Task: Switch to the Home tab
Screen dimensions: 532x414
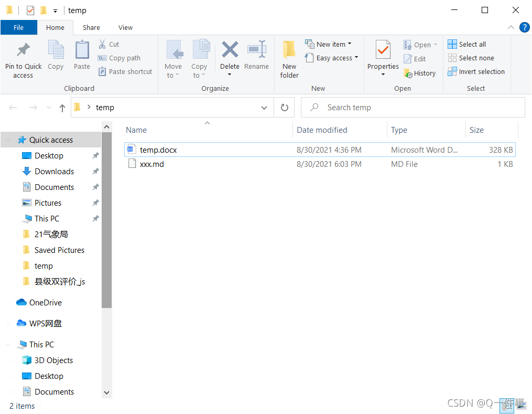Action: [55, 27]
